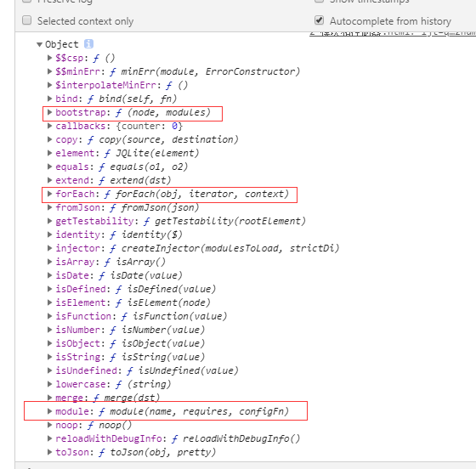Screen dimensions: 476x469
Task: Click the 'toJson(obj, pretty)' signature
Action: [162, 452]
